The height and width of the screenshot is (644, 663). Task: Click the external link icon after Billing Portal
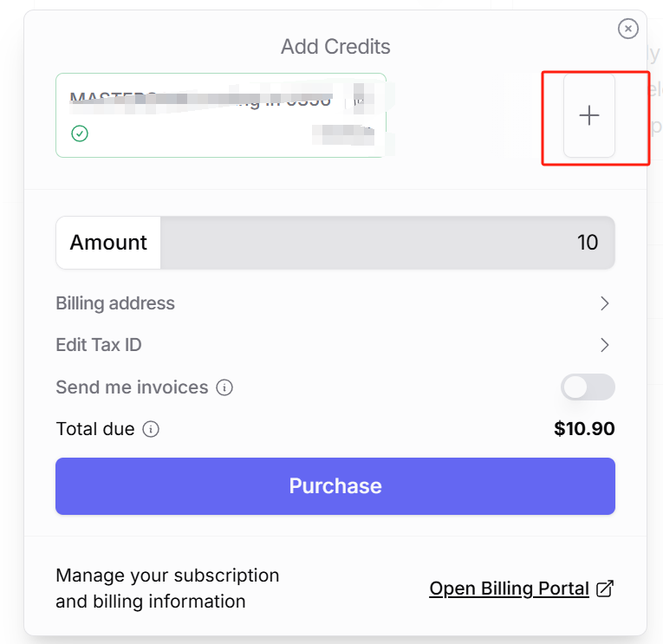(606, 589)
